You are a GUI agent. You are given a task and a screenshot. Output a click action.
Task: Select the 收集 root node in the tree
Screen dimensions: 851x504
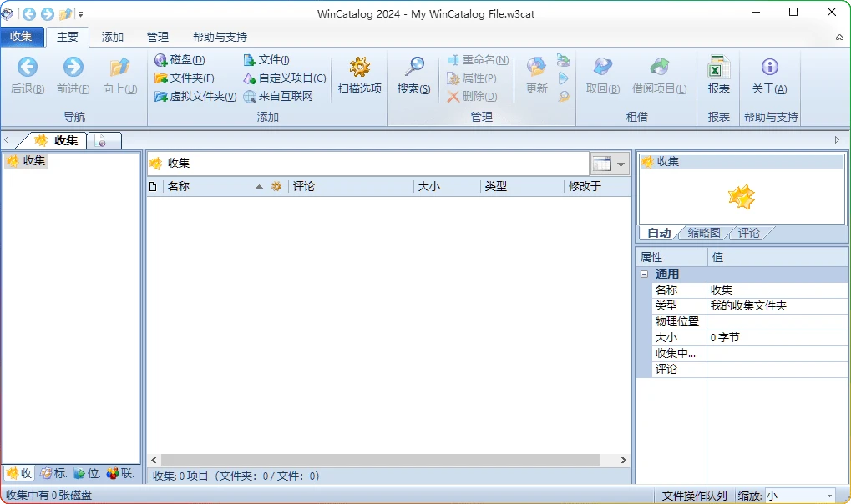[x=26, y=160]
